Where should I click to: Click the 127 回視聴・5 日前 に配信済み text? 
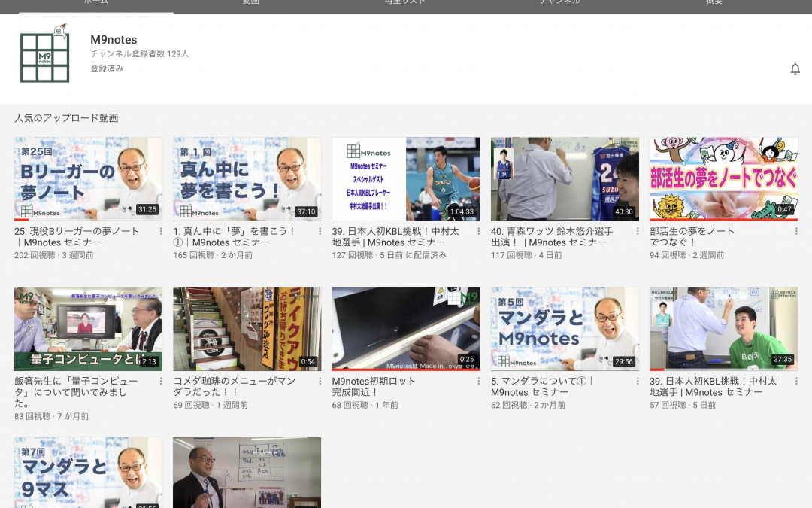389,255
